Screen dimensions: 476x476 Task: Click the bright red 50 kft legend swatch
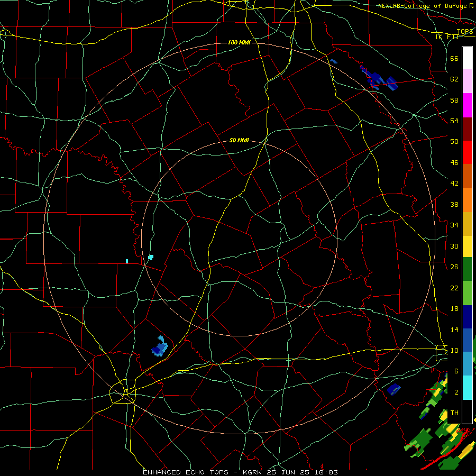click(x=467, y=152)
